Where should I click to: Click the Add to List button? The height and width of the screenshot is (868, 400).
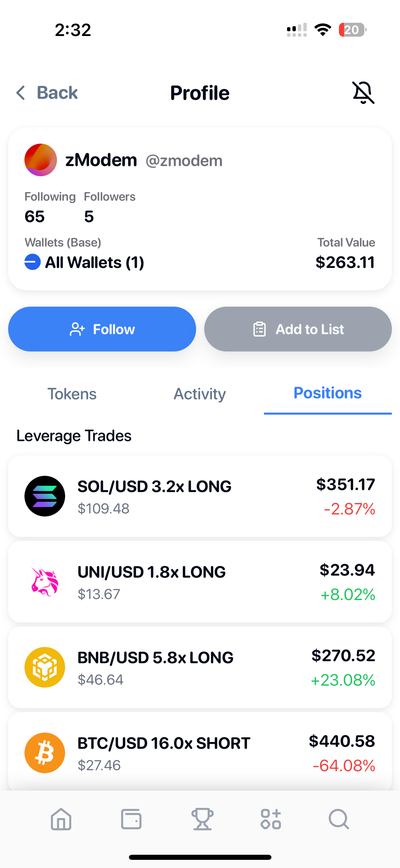click(298, 329)
